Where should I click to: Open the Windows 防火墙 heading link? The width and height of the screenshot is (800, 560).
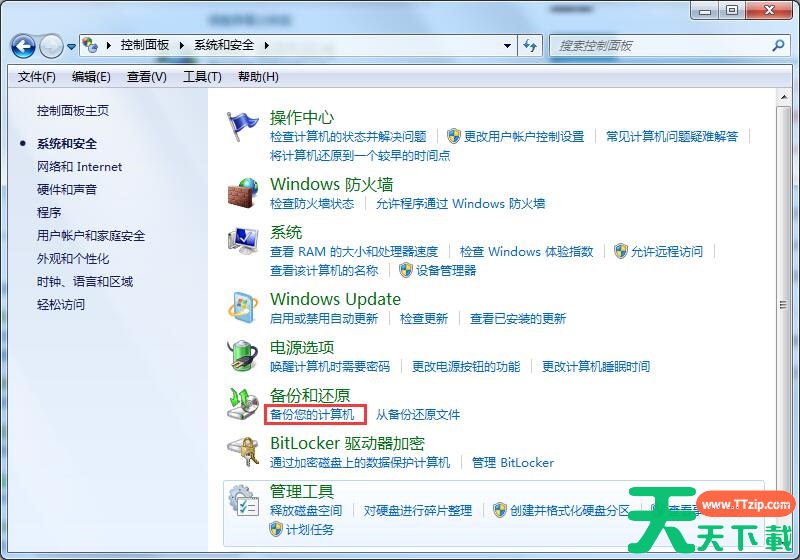coord(332,184)
